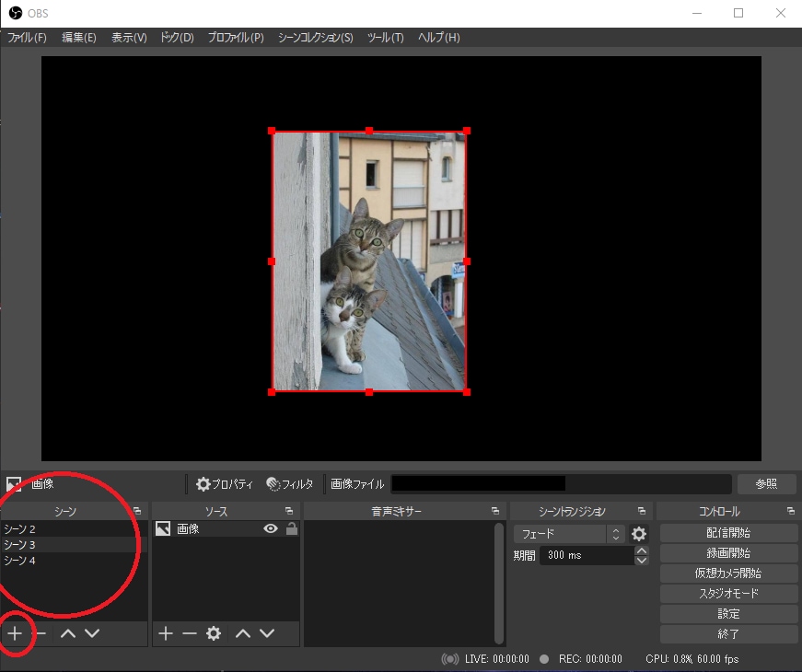This screenshot has width=802, height=672.
Task: Open the ドック(D) menu
Action: point(177,38)
